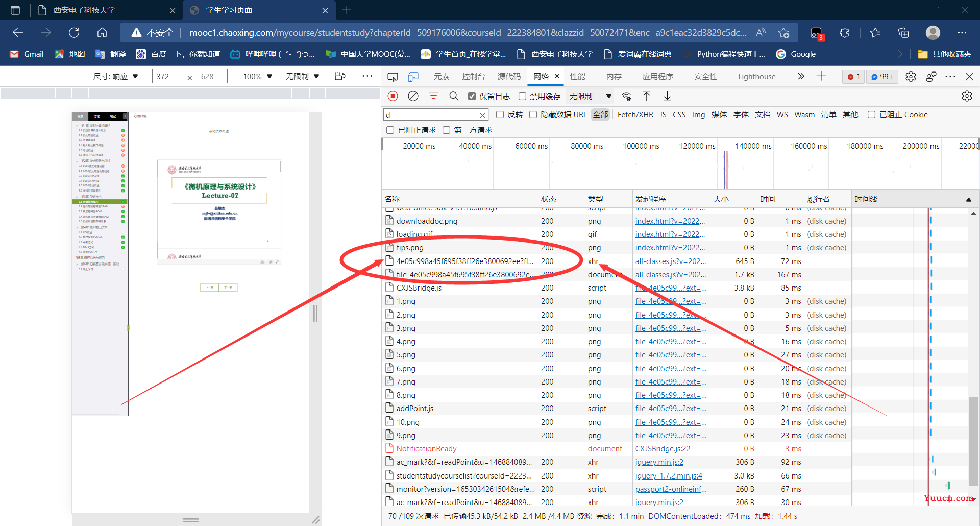Open the 应用程序 tab
The image size is (980, 526).
[658, 77]
